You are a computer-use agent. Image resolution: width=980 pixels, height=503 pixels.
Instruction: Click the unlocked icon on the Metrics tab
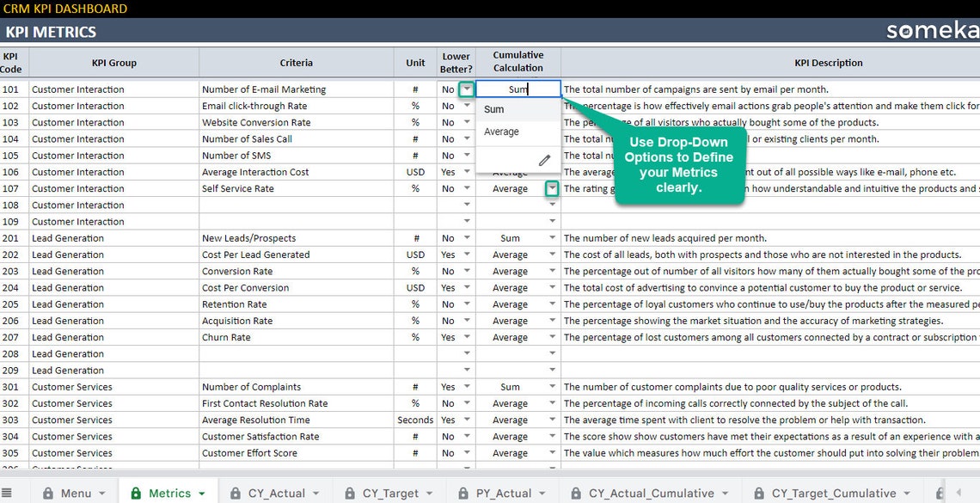click(x=134, y=493)
